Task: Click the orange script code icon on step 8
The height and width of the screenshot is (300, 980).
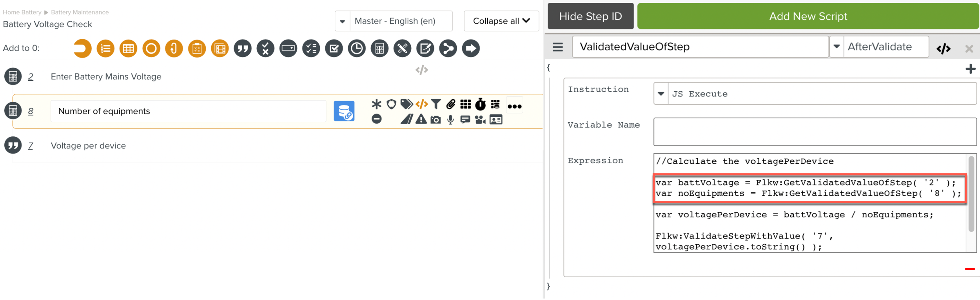Action: pyautogui.click(x=421, y=104)
